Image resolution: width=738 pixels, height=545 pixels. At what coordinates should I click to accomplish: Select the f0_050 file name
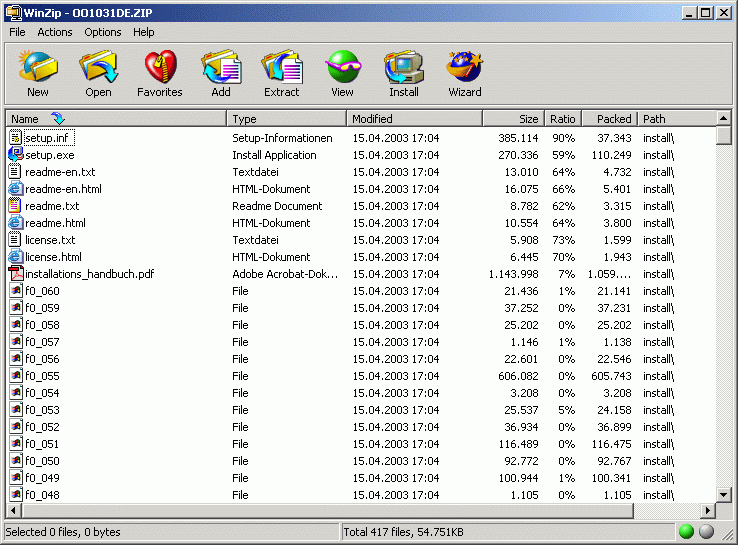(42, 460)
